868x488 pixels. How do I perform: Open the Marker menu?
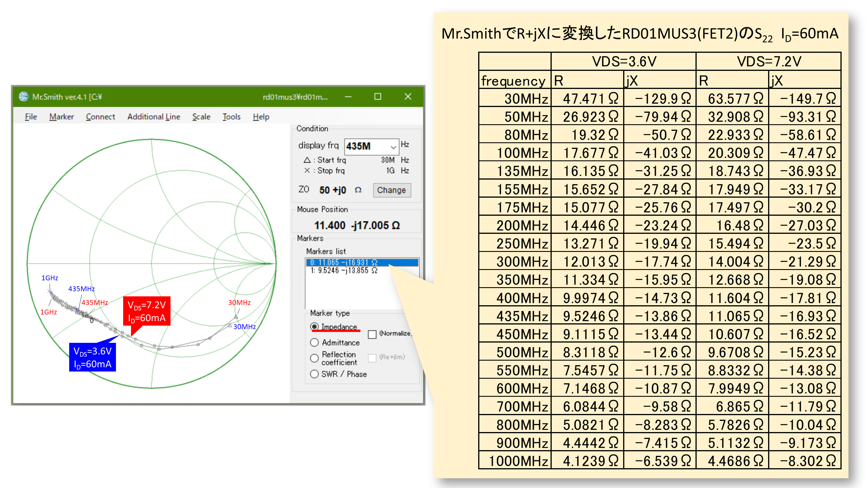pos(61,116)
